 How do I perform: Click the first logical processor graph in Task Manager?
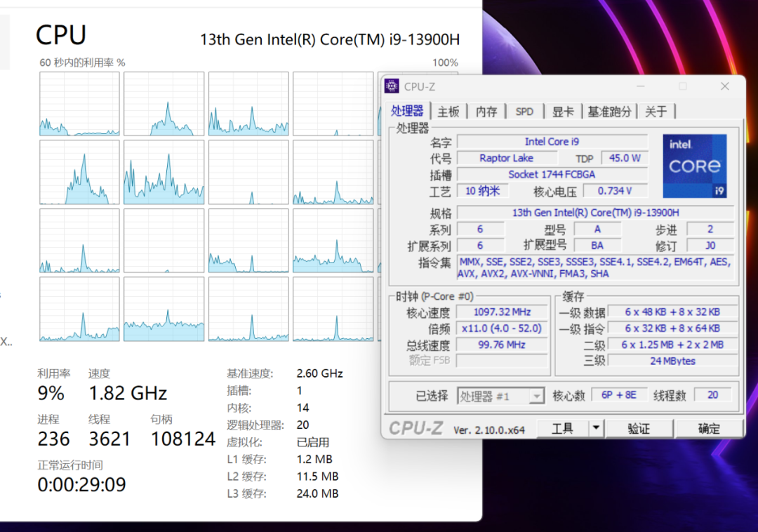pyautogui.click(x=79, y=104)
